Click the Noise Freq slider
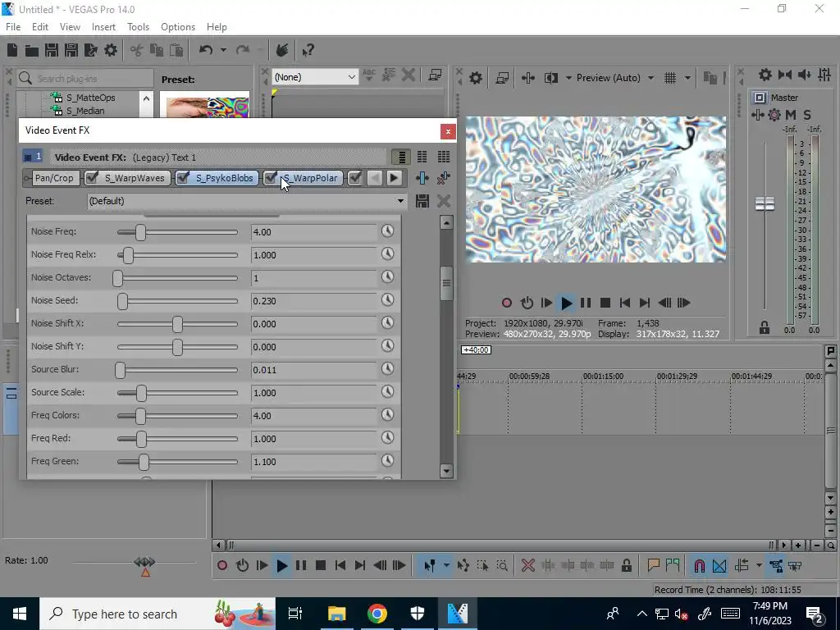The width and height of the screenshot is (840, 630). [177, 232]
